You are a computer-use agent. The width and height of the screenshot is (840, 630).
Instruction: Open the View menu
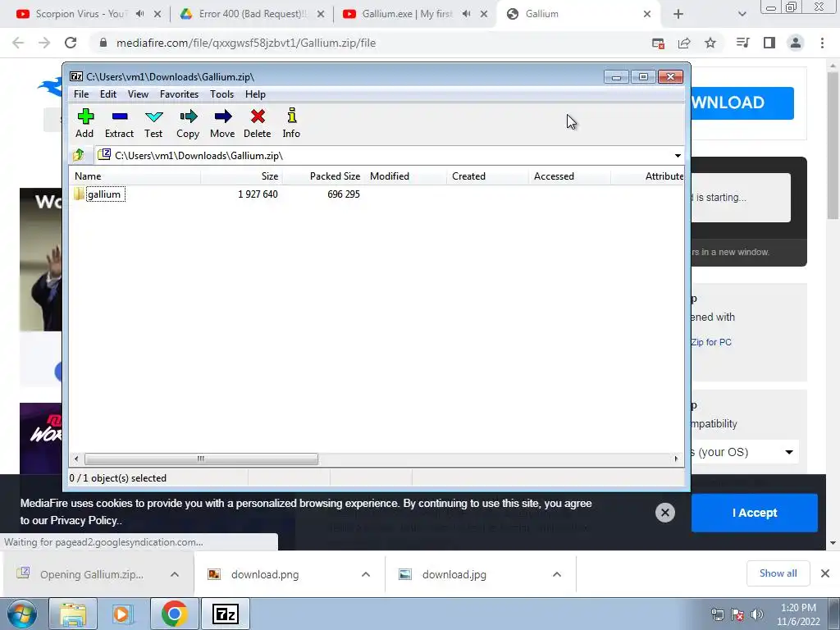[x=138, y=94]
